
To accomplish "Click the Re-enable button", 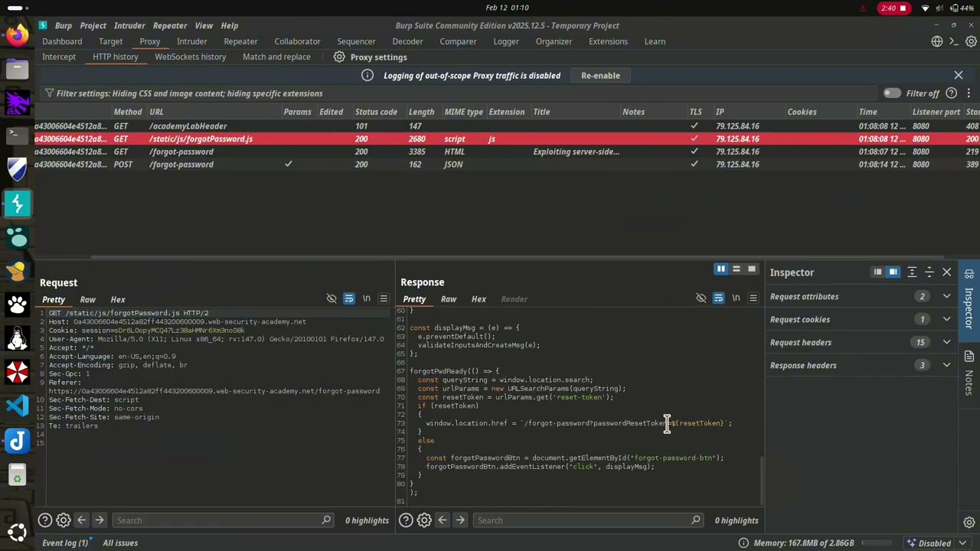I will tap(600, 75).
